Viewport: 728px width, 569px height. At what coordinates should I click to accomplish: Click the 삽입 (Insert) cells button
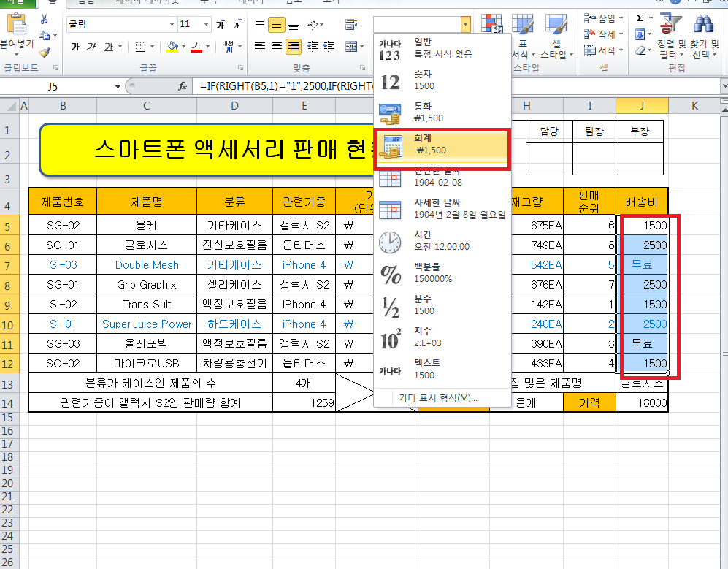[x=605, y=18]
